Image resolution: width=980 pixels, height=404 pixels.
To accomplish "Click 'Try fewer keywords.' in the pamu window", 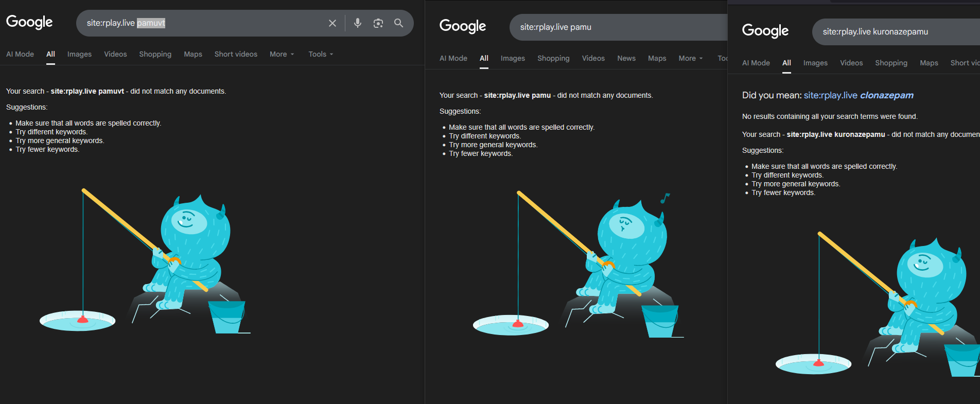I will point(481,153).
